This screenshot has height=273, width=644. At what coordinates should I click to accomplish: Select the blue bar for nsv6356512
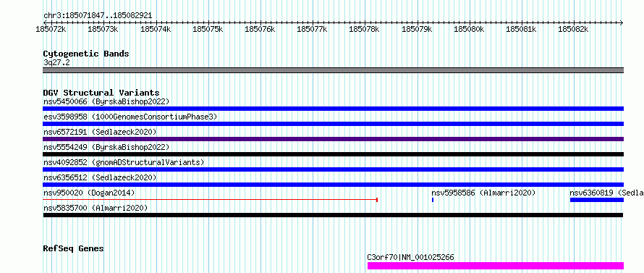pyautogui.click(x=334, y=185)
